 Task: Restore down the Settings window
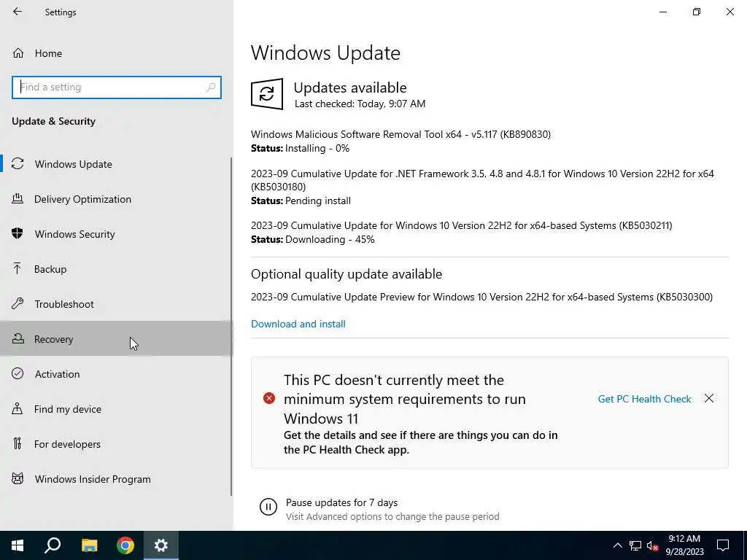[697, 12]
